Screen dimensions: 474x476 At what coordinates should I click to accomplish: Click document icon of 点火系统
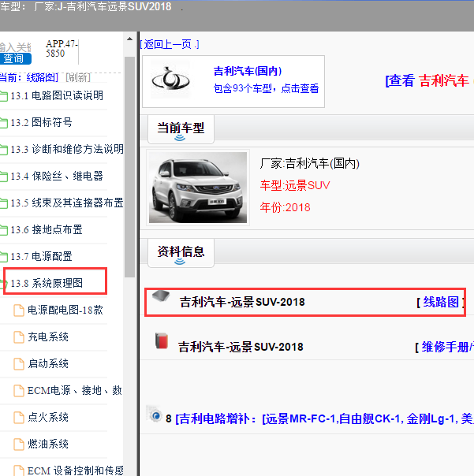(19, 418)
